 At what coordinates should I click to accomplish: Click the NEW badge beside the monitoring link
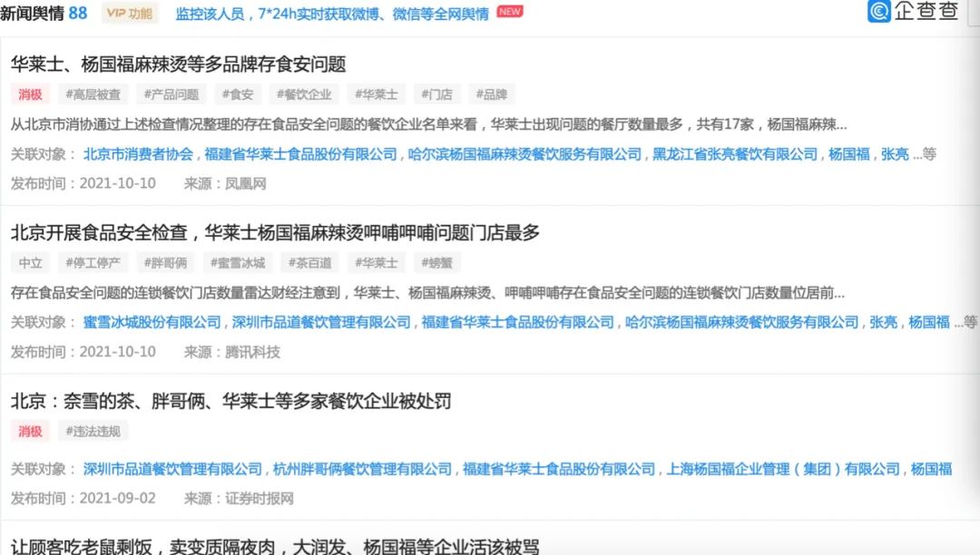tap(509, 12)
